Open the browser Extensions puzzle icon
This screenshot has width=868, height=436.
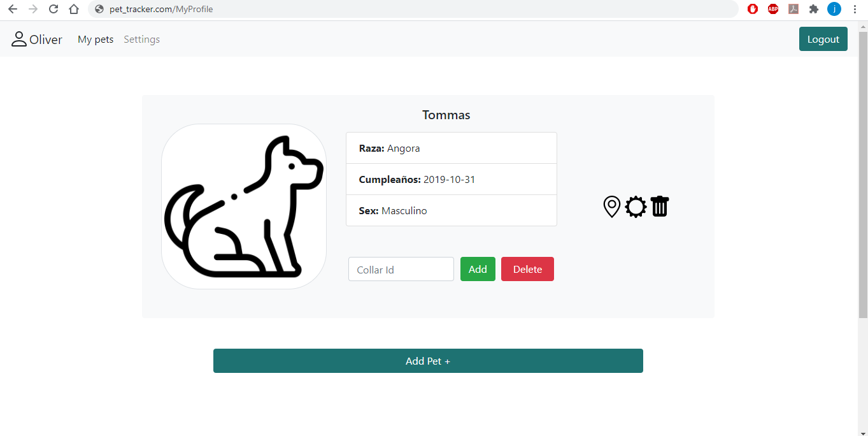[813, 9]
